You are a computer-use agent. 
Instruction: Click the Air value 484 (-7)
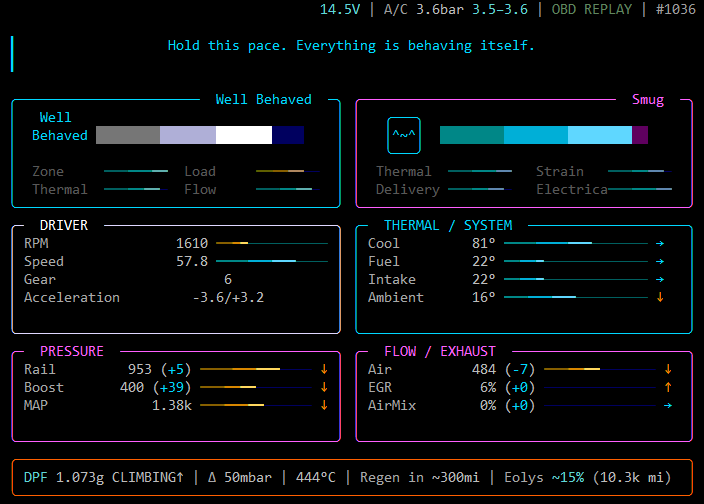coord(504,369)
